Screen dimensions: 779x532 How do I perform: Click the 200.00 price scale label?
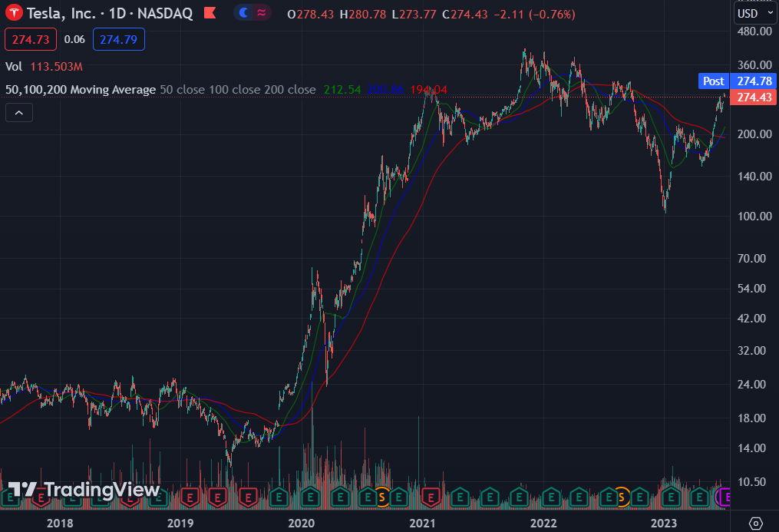(x=754, y=134)
